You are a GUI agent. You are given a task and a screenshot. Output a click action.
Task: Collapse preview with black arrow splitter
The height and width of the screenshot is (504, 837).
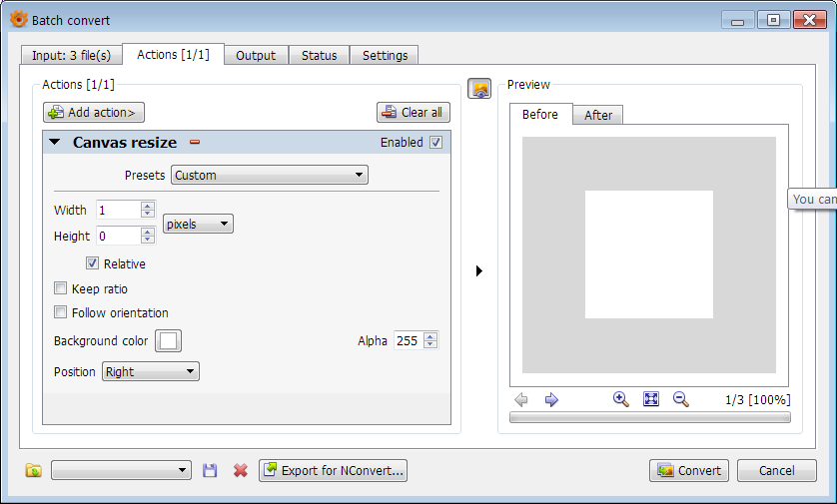tap(478, 270)
